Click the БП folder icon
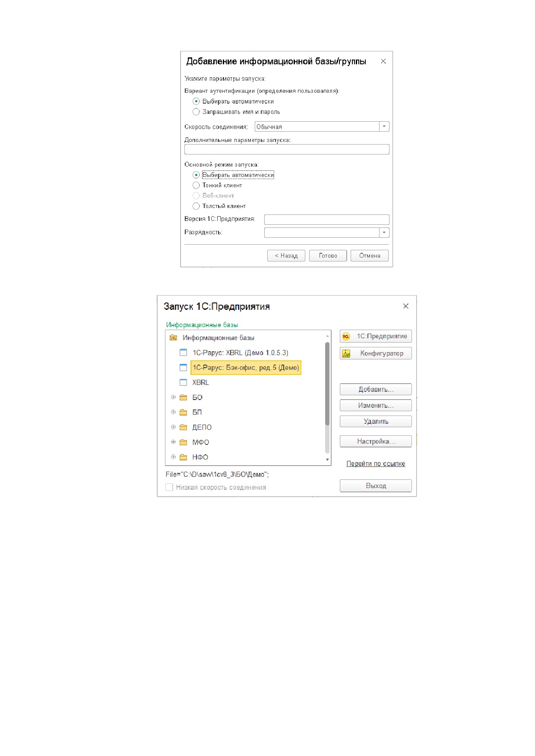Viewport: 535px width, 756px height. 184,412
